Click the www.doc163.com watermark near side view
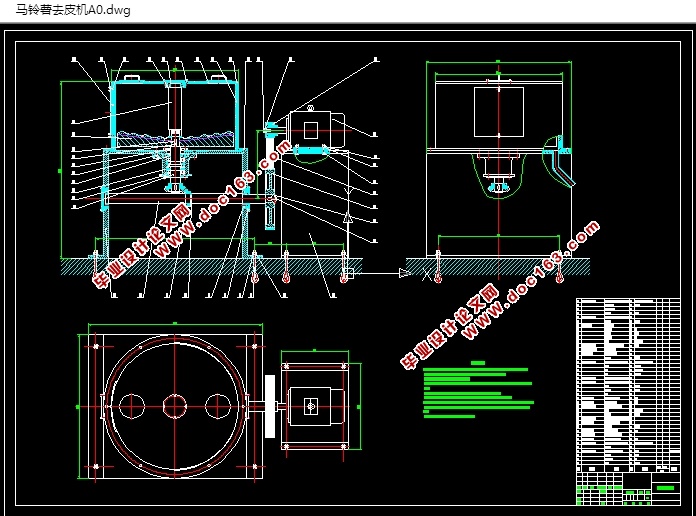The image size is (696, 516). pos(531,280)
